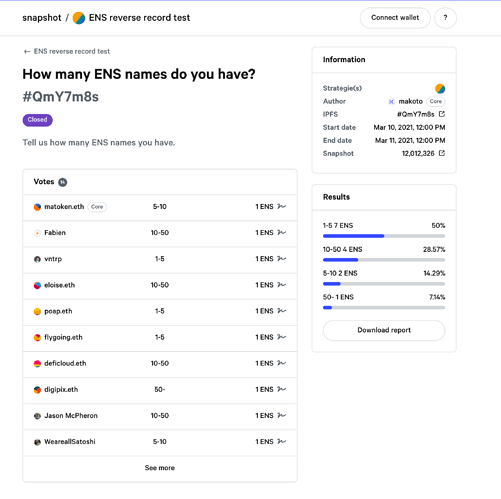Click the 50- result progress bar
The width and height of the screenshot is (501, 499).
click(384, 308)
